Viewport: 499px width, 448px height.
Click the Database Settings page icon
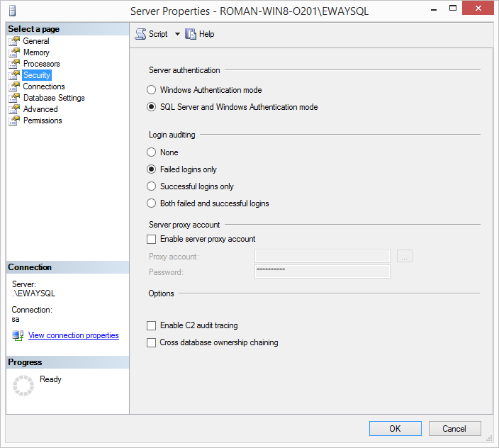pyautogui.click(x=14, y=98)
